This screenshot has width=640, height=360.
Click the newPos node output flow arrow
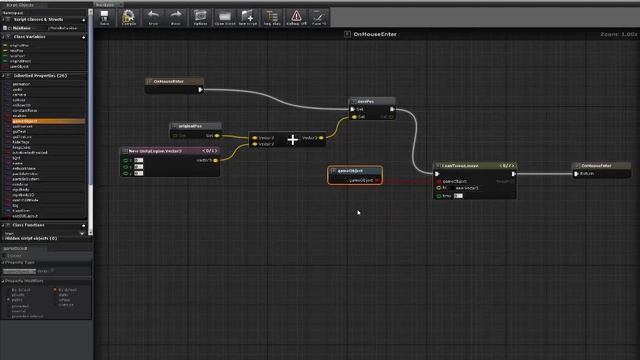(392, 109)
